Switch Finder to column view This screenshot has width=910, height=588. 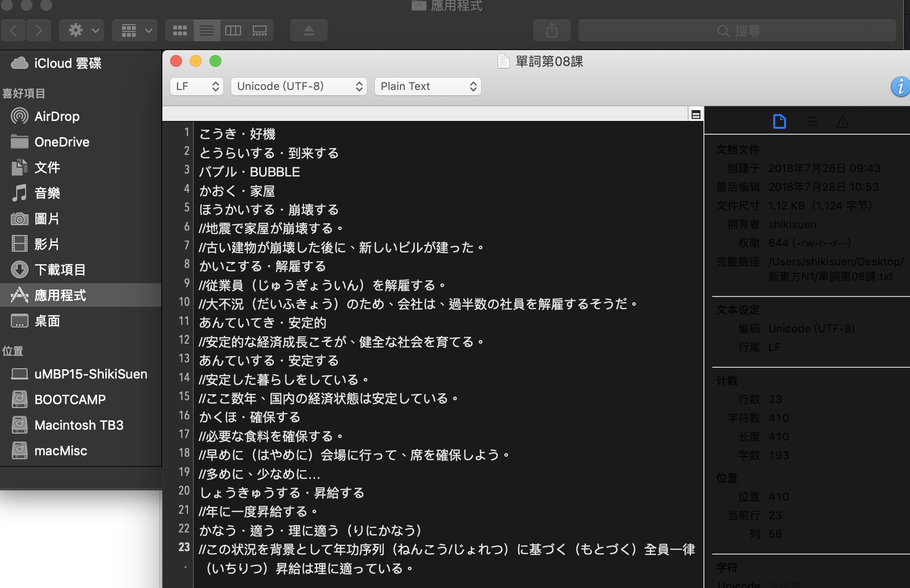[x=233, y=30]
